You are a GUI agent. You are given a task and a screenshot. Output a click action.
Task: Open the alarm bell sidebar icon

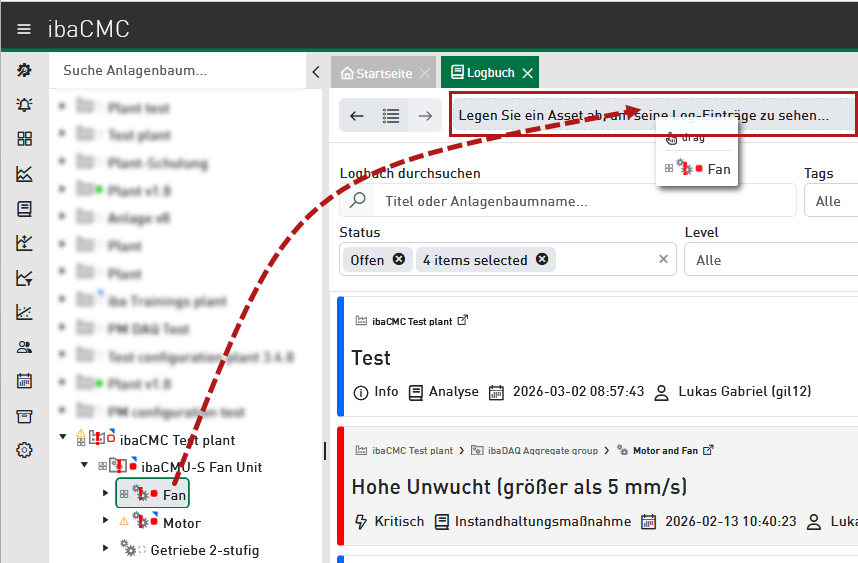[24, 104]
